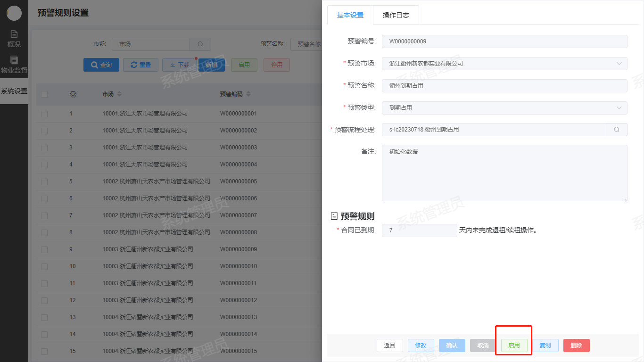Click code W0000000015 in the table
This screenshot has width=644, height=362.
(239, 351)
